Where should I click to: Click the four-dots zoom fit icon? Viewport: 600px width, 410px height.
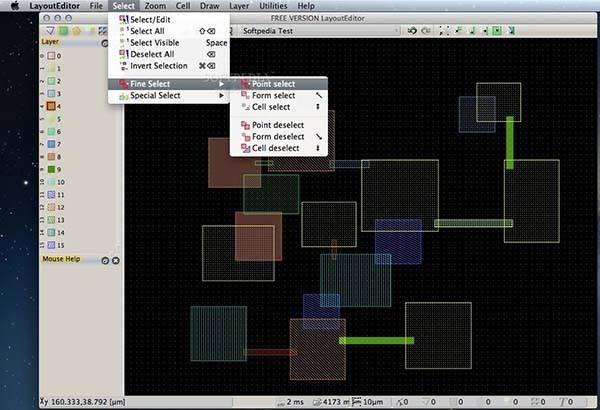coord(444,31)
